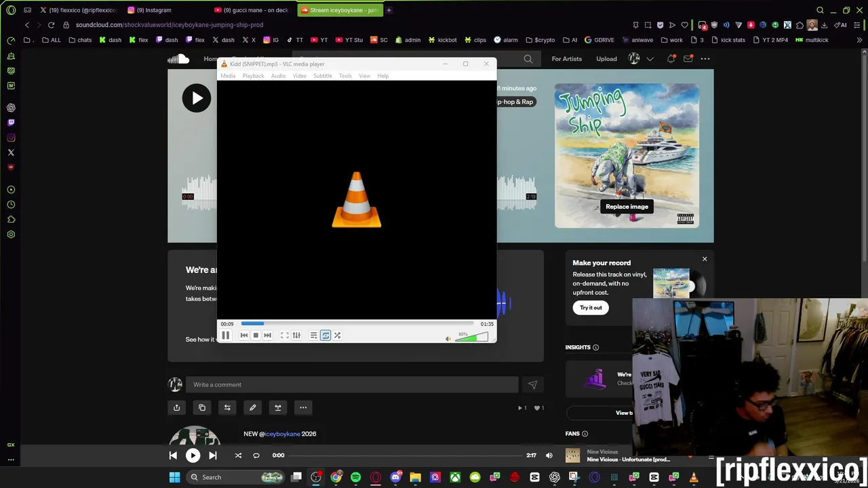This screenshot has height=488, width=868.
Task: Open VLC Video menu
Action: point(299,76)
